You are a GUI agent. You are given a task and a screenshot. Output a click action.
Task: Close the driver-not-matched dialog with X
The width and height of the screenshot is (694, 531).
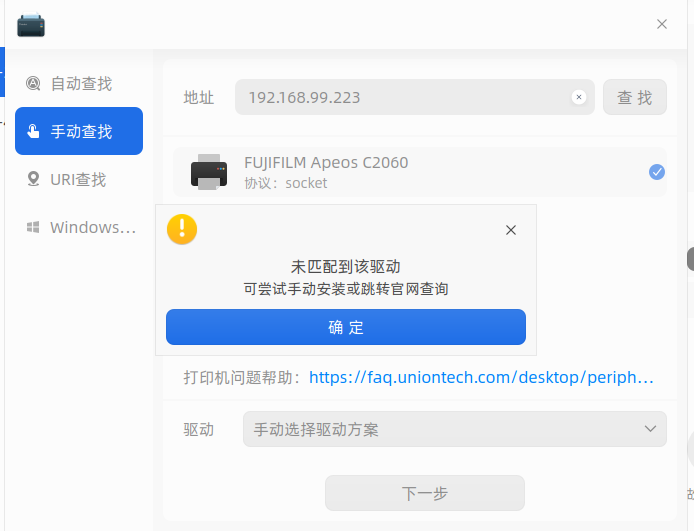tap(511, 230)
